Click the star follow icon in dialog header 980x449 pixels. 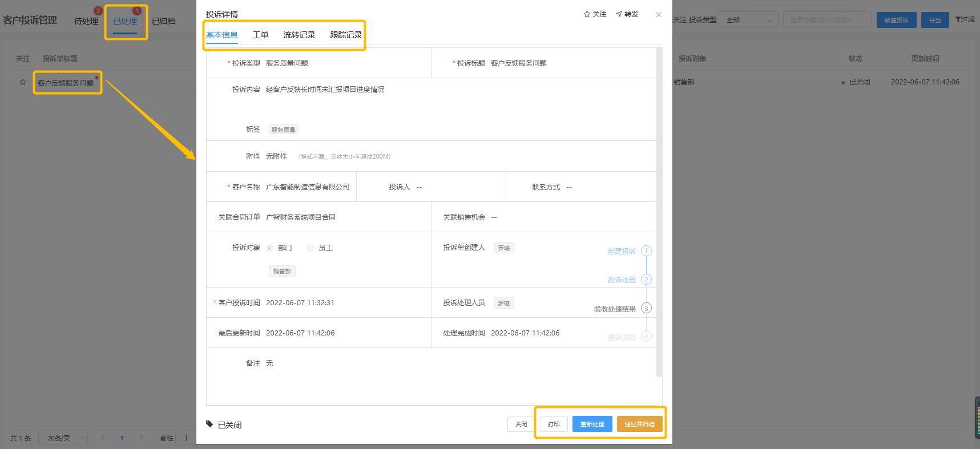[x=587, y=14]
